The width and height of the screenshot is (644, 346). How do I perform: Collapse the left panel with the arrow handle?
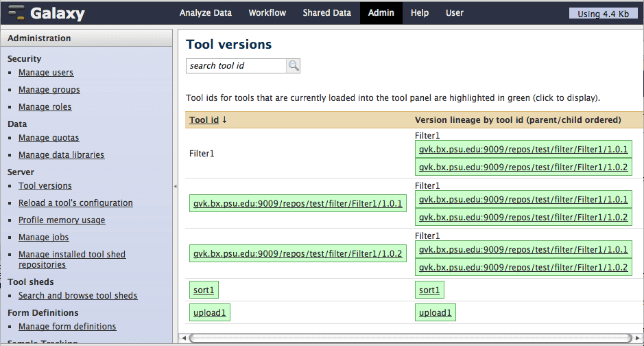[175, 187]
